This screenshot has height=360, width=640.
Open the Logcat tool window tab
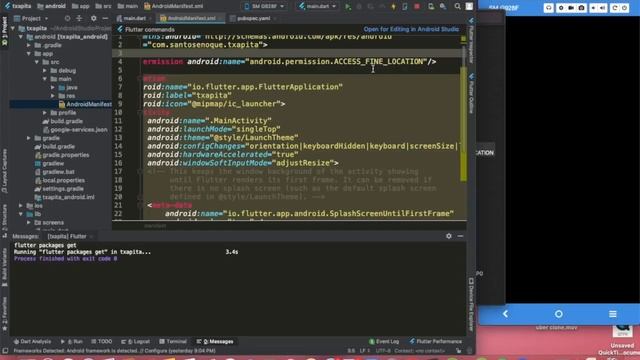click(136, 341)
